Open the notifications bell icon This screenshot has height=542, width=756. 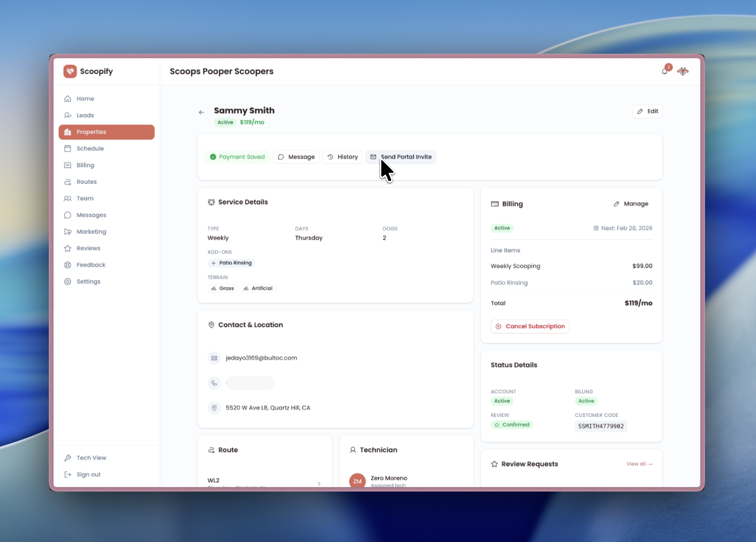(664, 71)
